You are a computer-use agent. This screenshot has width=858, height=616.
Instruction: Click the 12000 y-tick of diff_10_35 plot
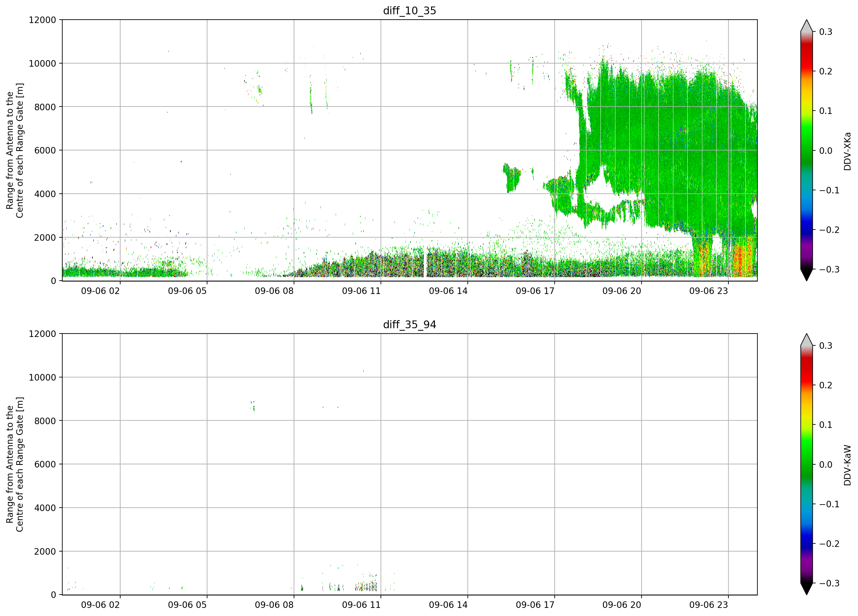42,20
